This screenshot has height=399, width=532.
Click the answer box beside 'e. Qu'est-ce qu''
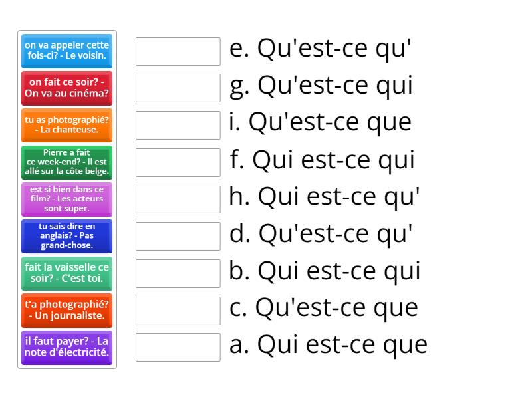(178, 51)
